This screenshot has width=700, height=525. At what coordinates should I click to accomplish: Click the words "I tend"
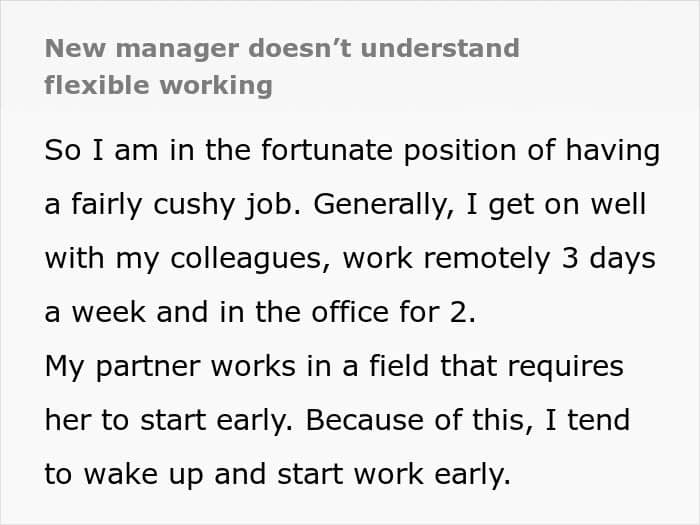591,419
